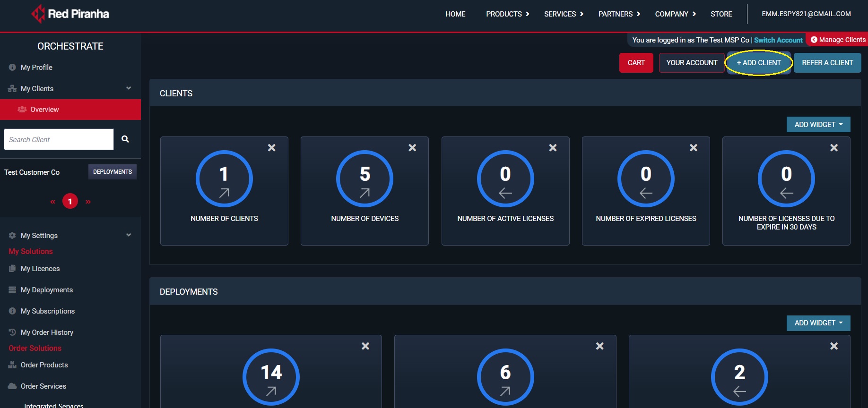Click the My Order History clock icon

12,332
